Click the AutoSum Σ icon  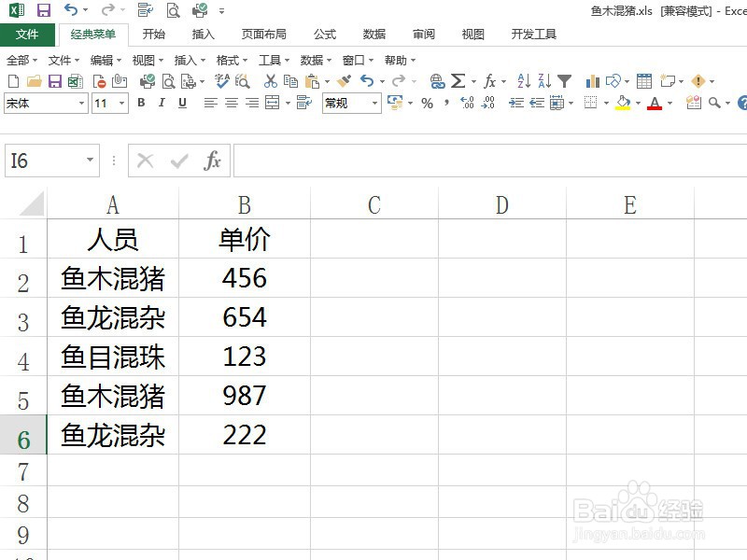tap(458, 81)
